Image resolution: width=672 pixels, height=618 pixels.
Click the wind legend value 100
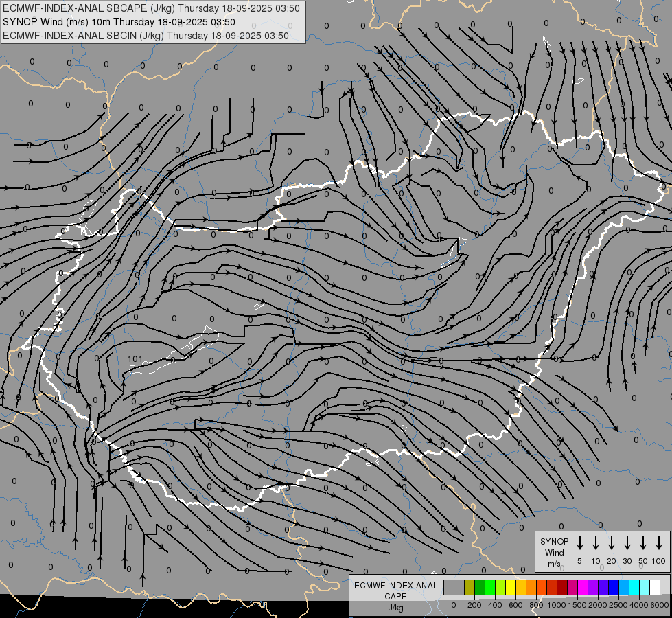pos(659,561)
